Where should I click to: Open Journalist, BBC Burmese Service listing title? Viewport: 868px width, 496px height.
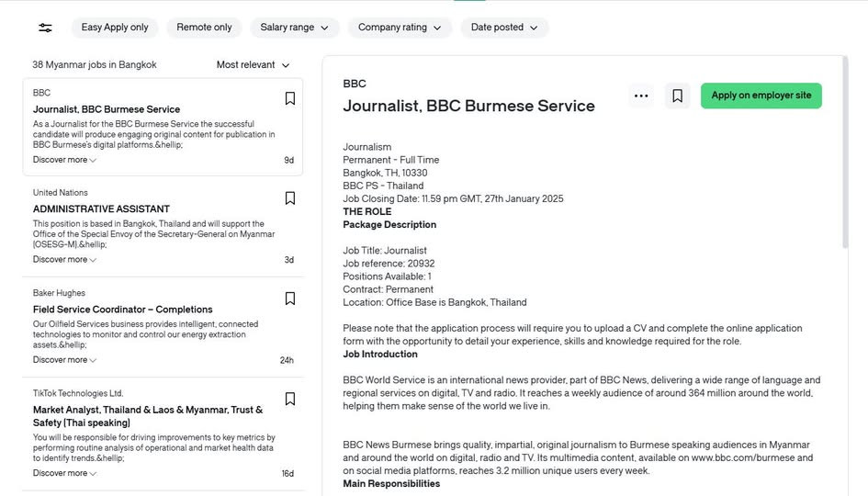coord(107,109)
